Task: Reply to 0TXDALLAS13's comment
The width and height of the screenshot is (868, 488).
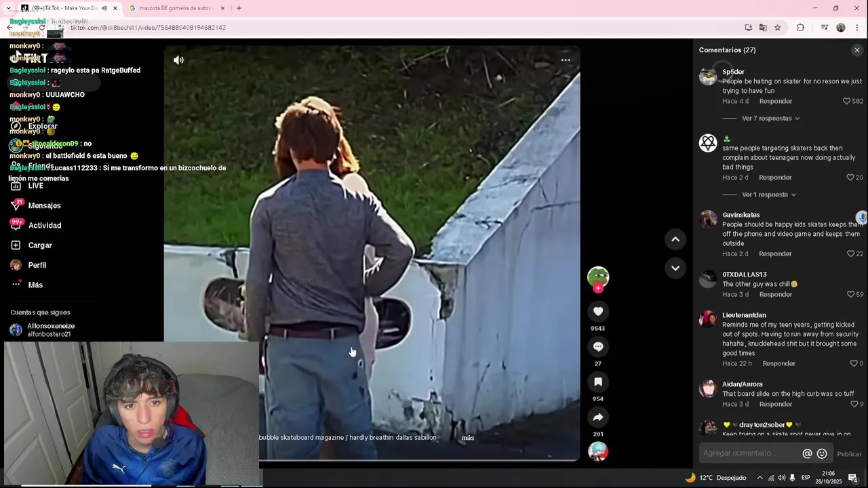Action: point(776,294)
